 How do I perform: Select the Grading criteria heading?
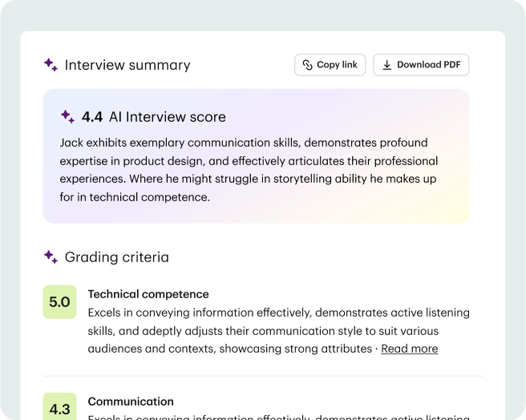pos(116,257)
